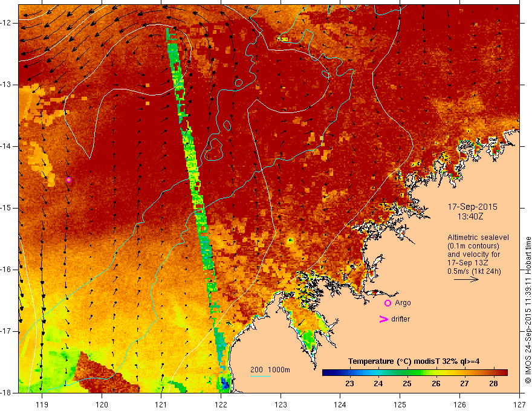The width and height of the screenshot is (532, 411).
Task: Click the '17-Sep-2015' date text
Action: tap(473, 207)
